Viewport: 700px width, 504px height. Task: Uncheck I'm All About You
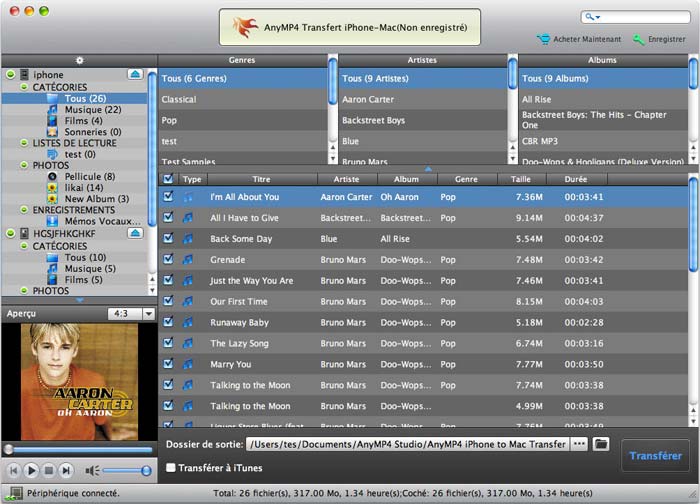click(168, 196)
